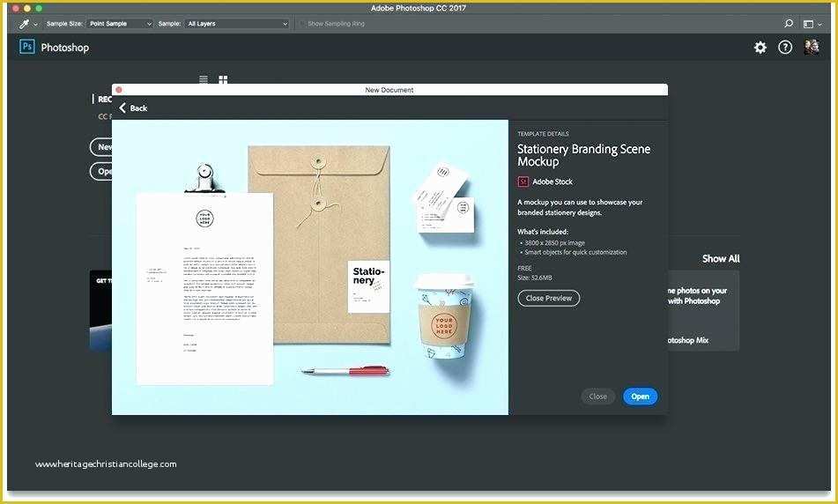Click the TEMPLATE DETAILS heading

point(543,134)
